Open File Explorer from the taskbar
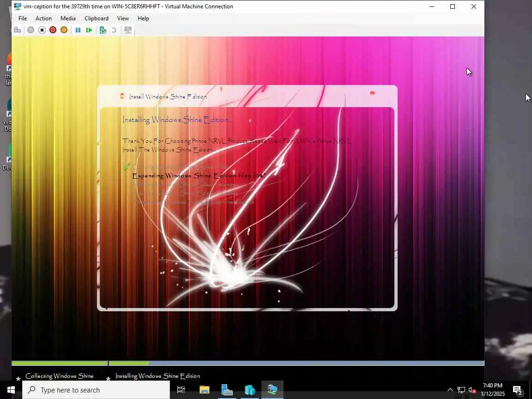Image resolution: width=532 pixels, height=399 pixels. coord(204,390)
